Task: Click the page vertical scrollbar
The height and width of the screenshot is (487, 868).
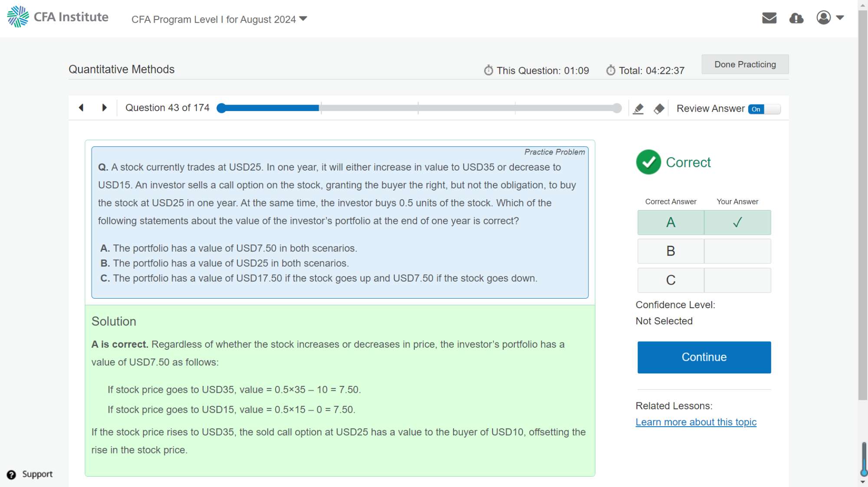Action: pyautogui.click(x=862, y=204)
